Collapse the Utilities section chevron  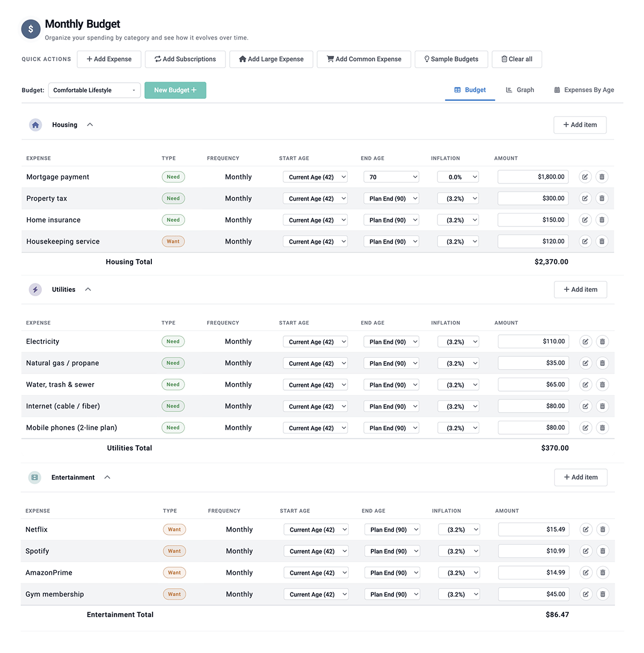tap(87, 289)
